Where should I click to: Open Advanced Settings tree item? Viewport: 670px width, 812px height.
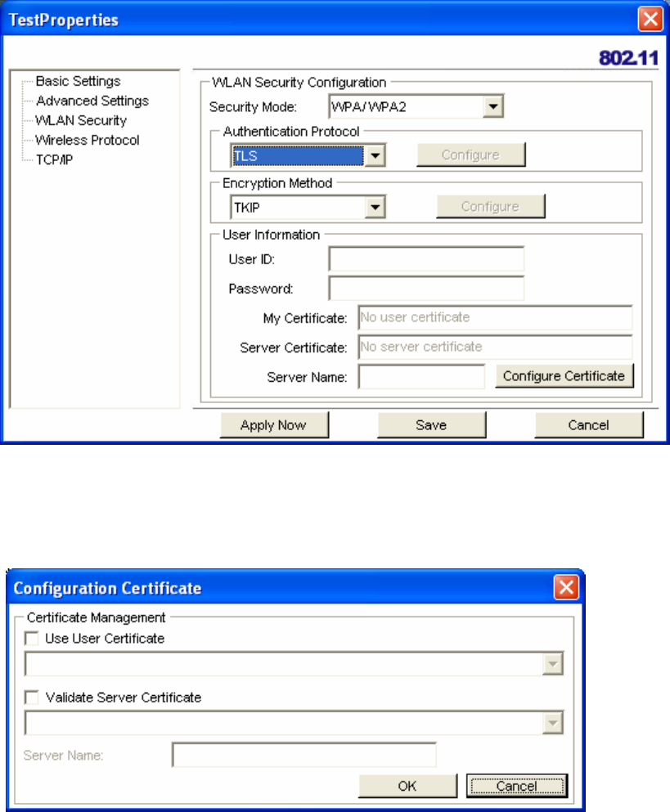click(x=92, y=101)
